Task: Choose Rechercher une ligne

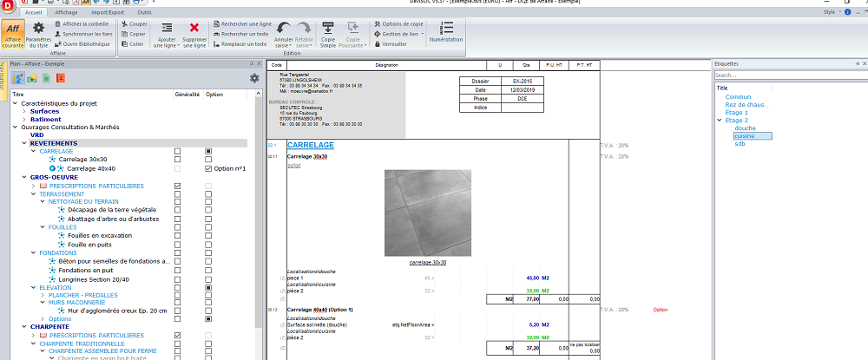Action: (242, 23)
